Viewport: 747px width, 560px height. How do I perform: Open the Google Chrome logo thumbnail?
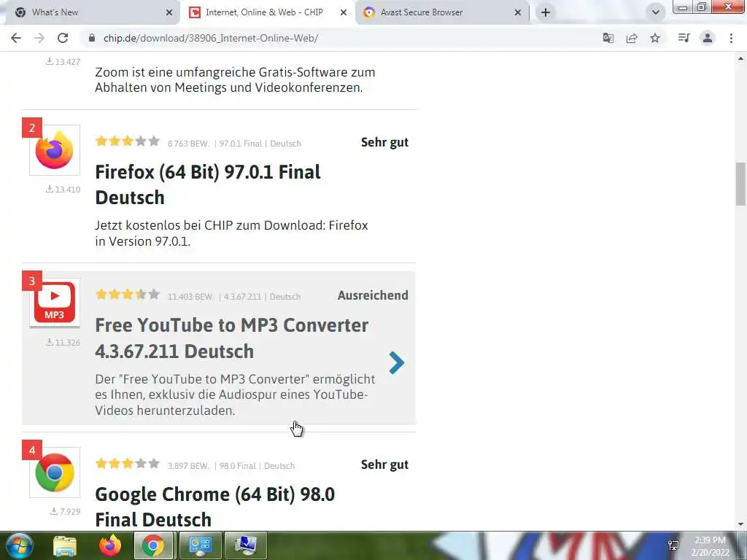(x=54, y=472)
